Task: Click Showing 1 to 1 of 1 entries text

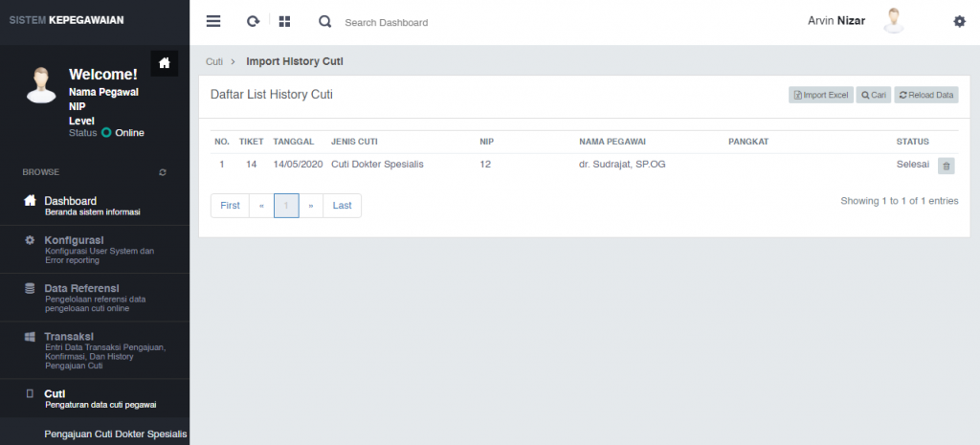Action: (x=900, y=201)
